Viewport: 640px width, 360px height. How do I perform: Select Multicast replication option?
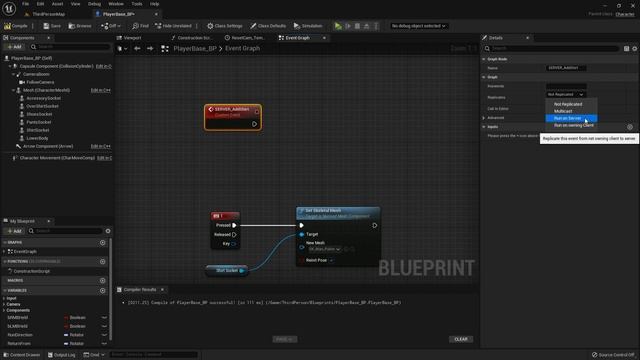click(x=571, y=111)
